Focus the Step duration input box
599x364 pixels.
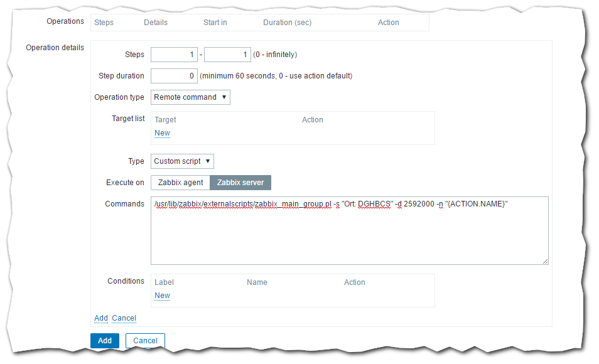click(x=174, y=76)
